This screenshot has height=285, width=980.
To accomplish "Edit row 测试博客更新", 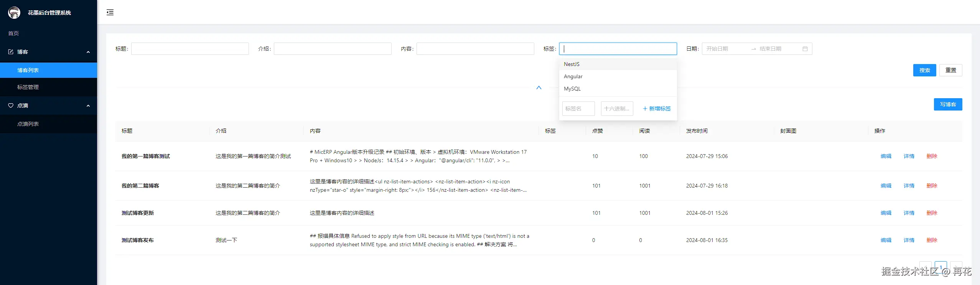I will [886, 213].
